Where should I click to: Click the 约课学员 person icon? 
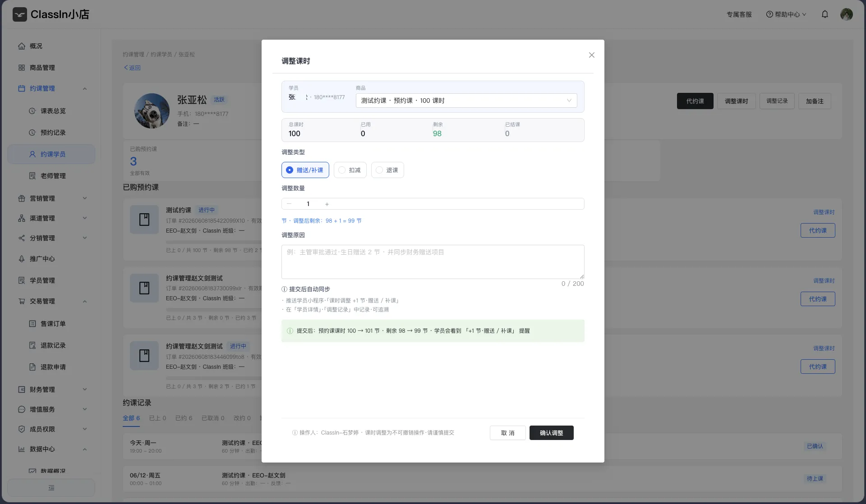tap(32, 154)
